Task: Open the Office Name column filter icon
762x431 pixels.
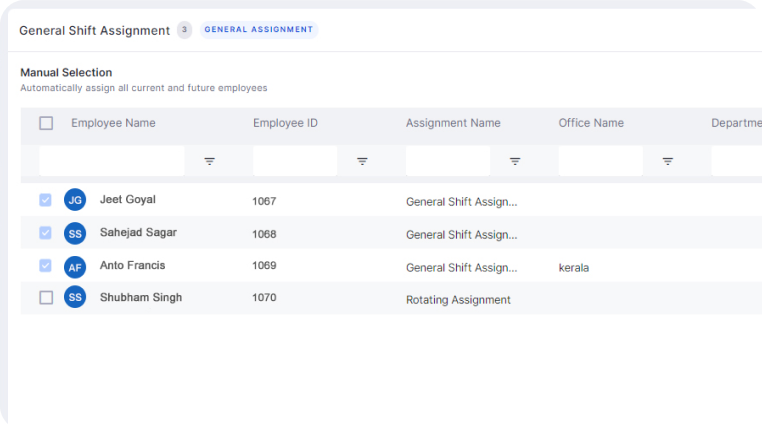Action: point(668,161)
